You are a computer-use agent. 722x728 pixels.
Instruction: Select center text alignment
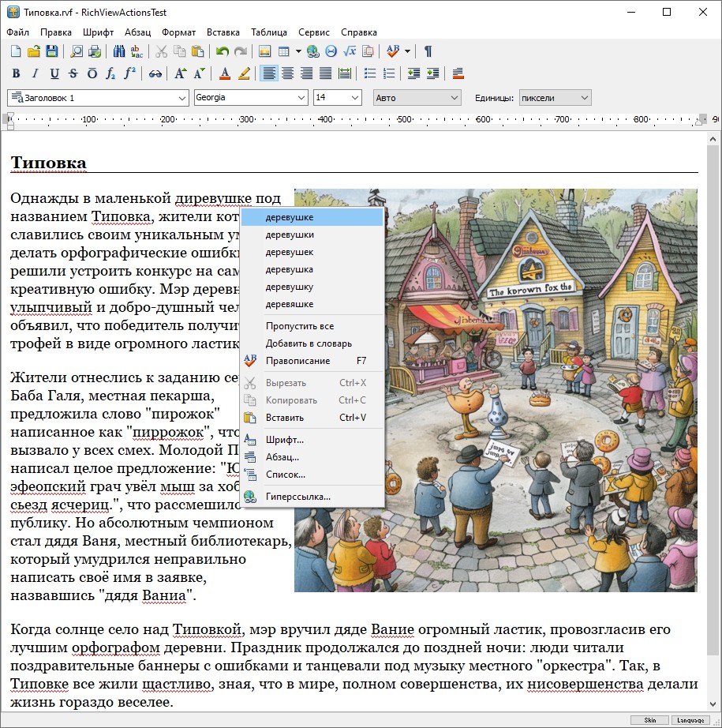(x=287, y=73)
